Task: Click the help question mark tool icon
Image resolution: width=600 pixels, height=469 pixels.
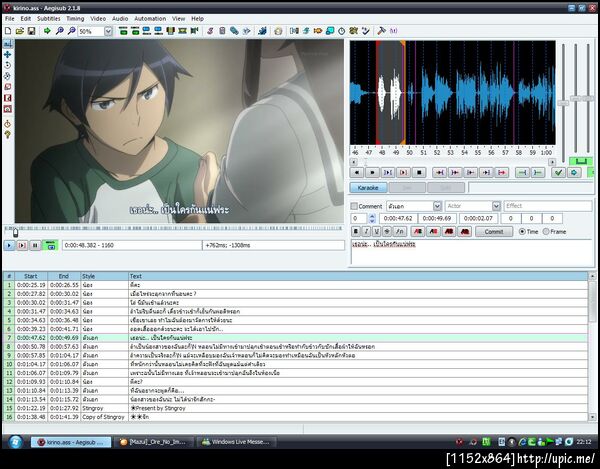Action: coord(8,133)
